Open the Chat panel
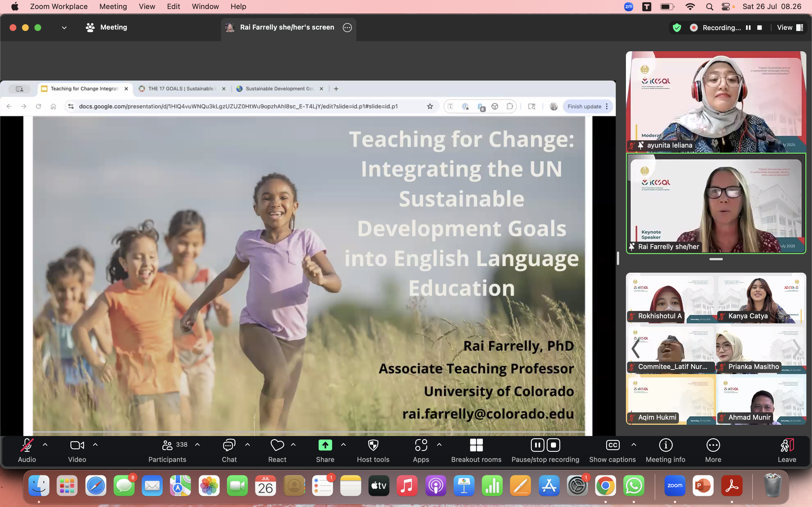 tap(229, 446)
